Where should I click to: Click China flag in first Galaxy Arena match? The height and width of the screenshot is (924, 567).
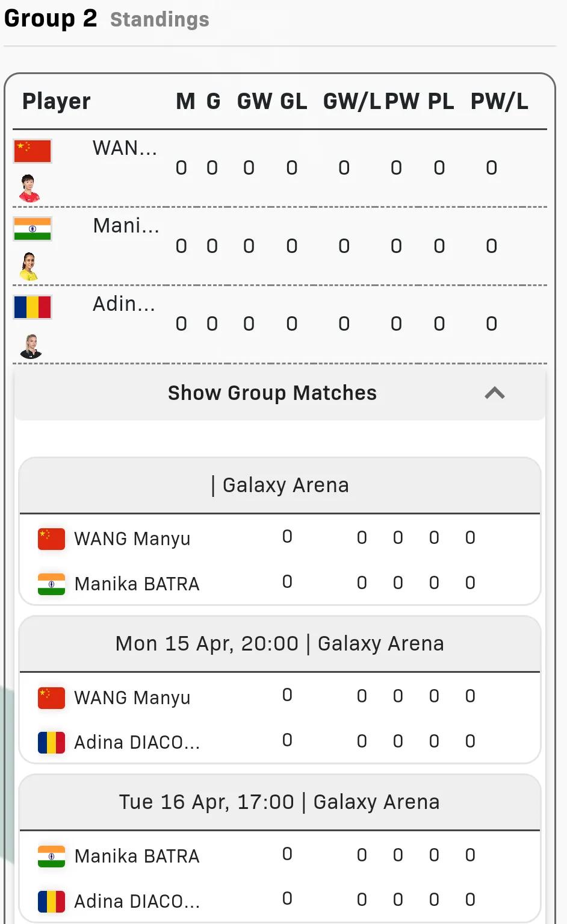click(x=51, y=539)
